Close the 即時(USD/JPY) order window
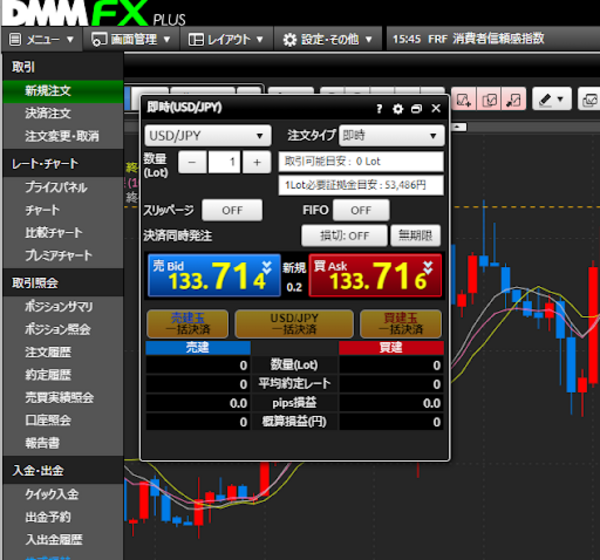This screenshot has height=560, width=600. 436,108
